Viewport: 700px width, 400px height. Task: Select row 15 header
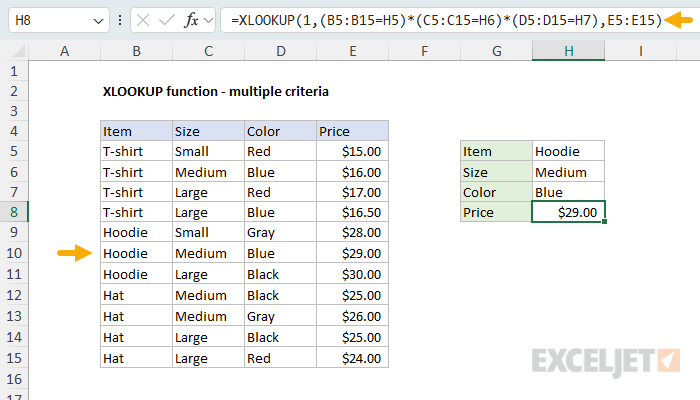tap(14, 358)
